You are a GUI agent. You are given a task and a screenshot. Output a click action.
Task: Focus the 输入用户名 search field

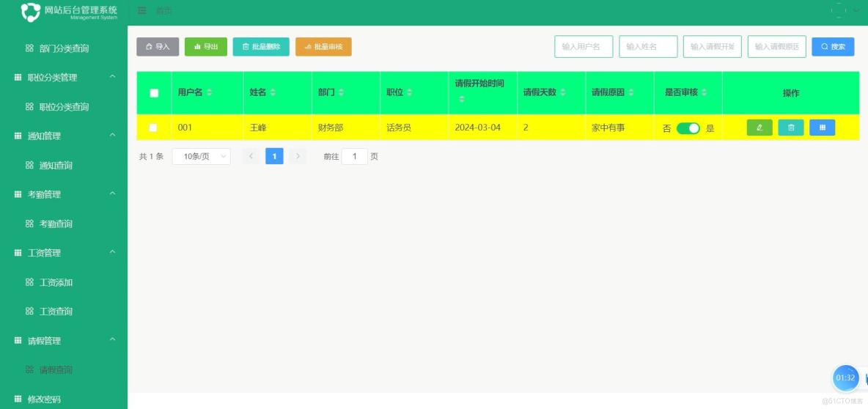tap(584, 47)
